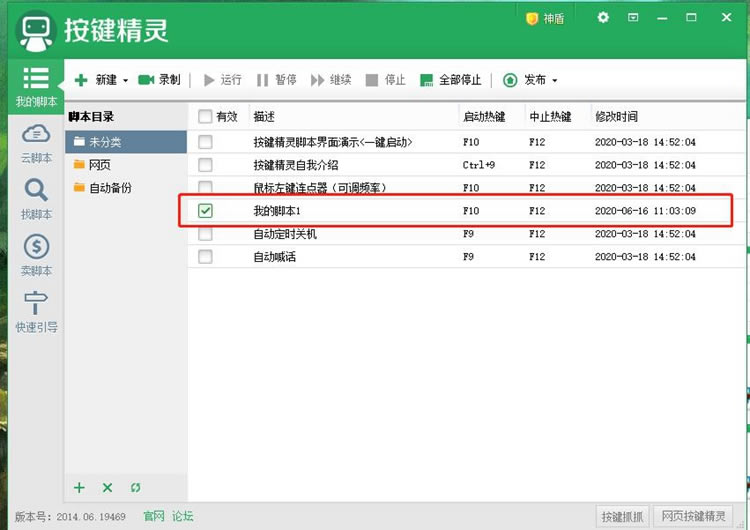Click the refresh icon below the directory
The image size is (750, 530).
point(135,488)
